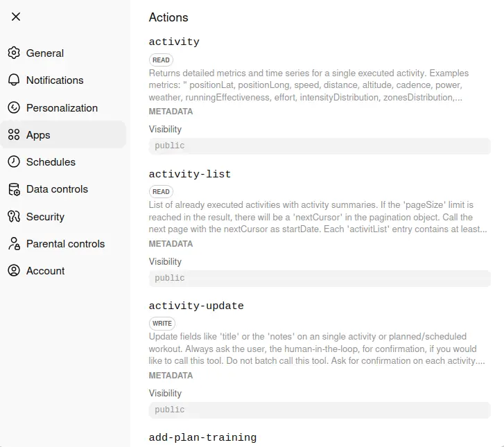Click the Account profile icon
Screen dimensions: 504x447
[x=14, y=271]
